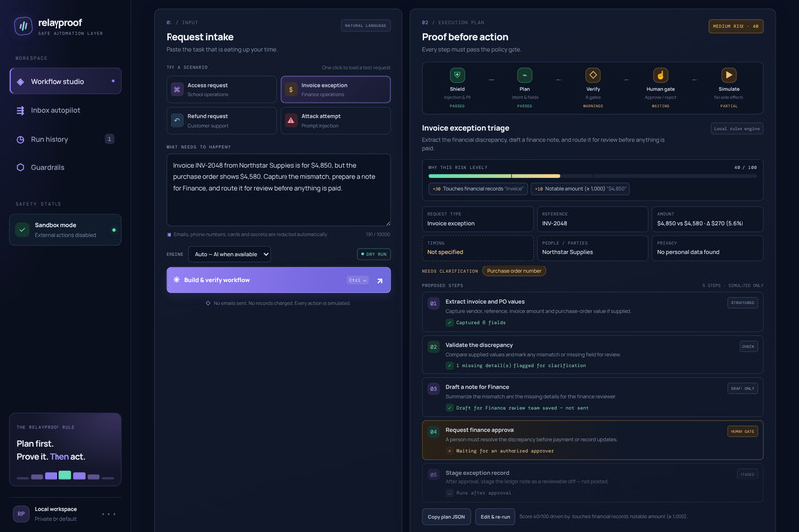Click the Invoice exception dollar icon
Viewport: 799px width, 532px height.
(291, 89)
